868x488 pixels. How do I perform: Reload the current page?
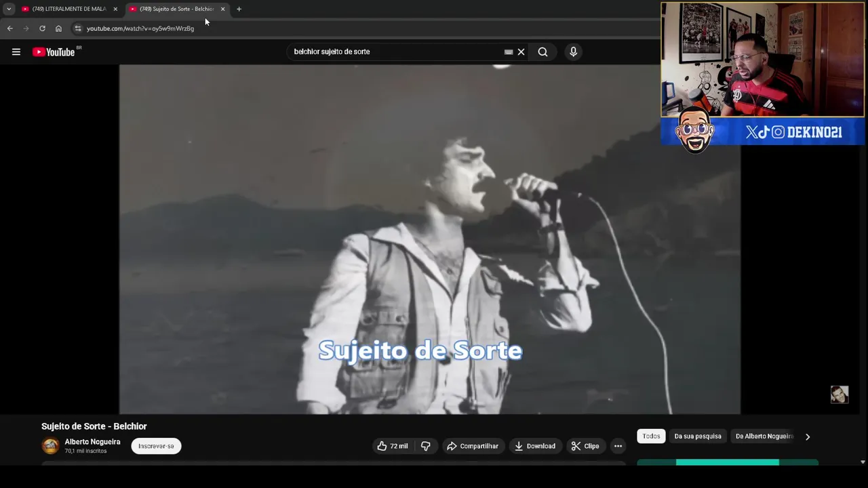point(42,28)
